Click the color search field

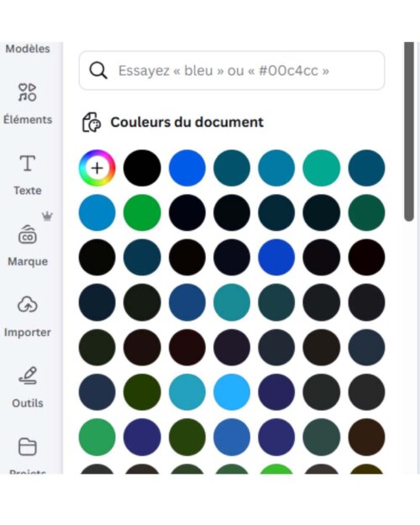[x=232, y=71]
